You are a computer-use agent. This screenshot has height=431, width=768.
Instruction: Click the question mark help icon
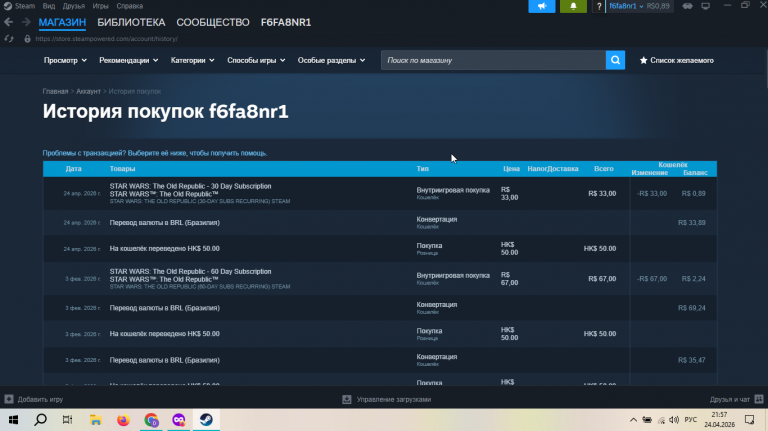[599, 6]
